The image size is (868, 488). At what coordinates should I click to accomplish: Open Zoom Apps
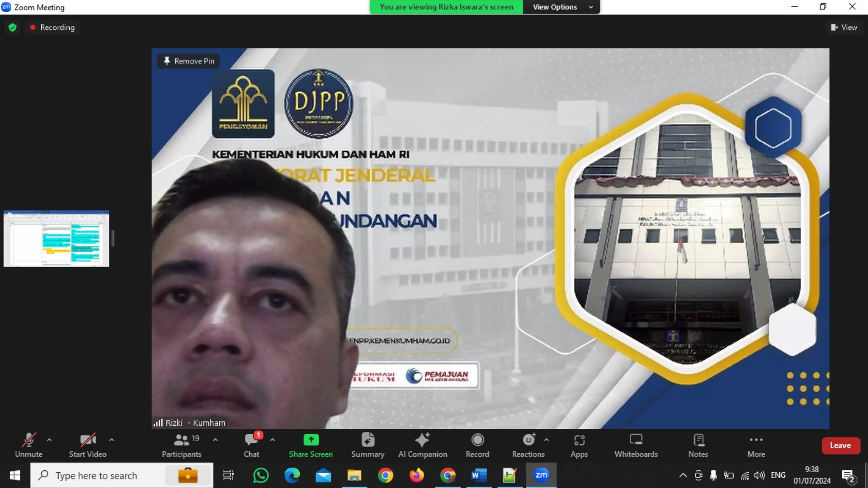pyautogui.click(x=579, y=445)
